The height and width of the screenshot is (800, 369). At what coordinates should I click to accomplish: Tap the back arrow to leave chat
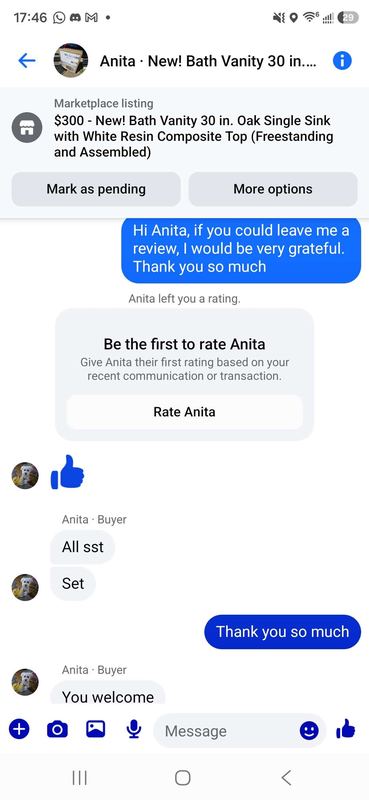[27, 61]
